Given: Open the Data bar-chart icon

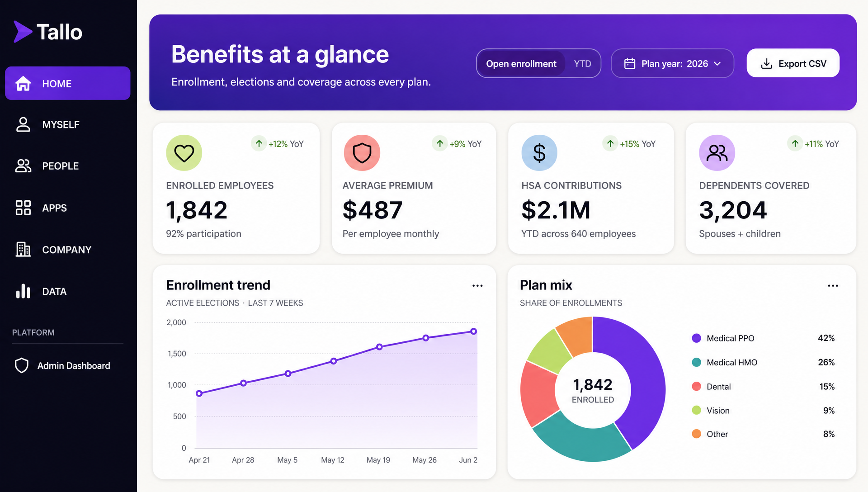Looking at the screenshot, I should 23,291.
